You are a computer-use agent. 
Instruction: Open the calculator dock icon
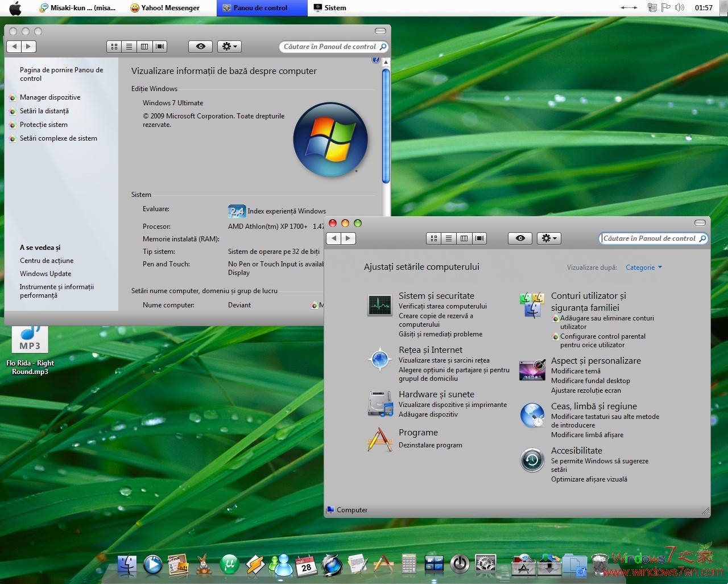[x=409, y=565]
